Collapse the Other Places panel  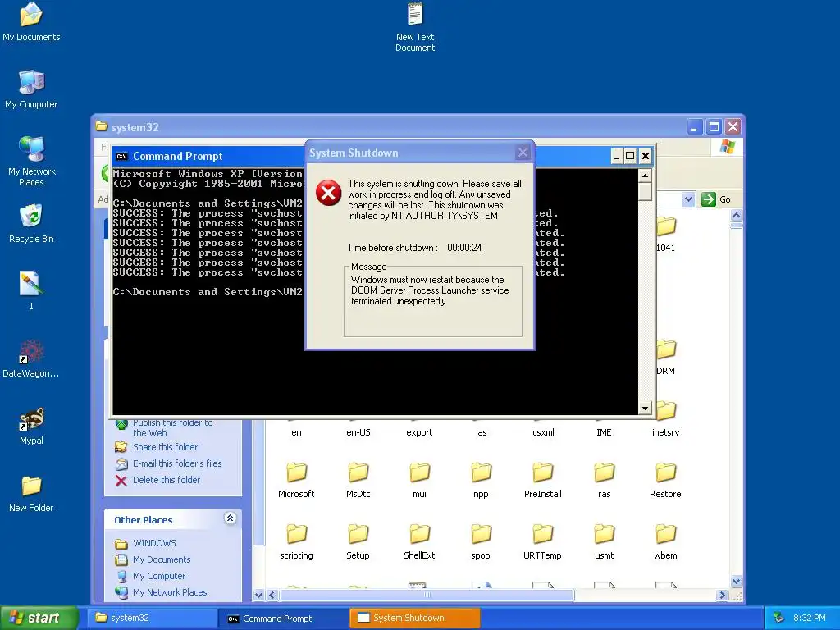pyautogui.click(x=230, y=518)
